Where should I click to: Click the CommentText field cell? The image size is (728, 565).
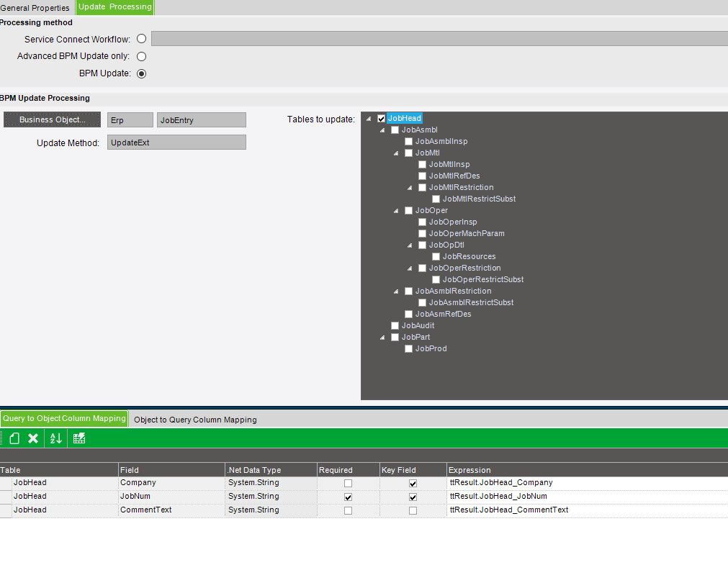(x=172, y=510)
